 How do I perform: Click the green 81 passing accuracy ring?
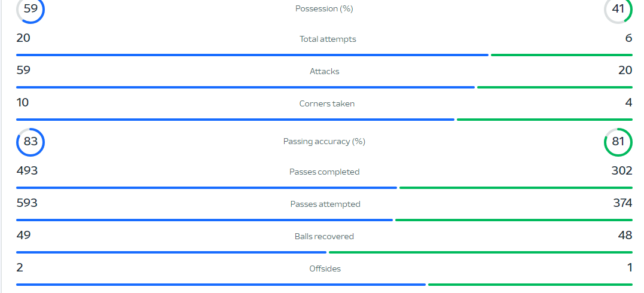pyautogui.click(x=618, y=142)
